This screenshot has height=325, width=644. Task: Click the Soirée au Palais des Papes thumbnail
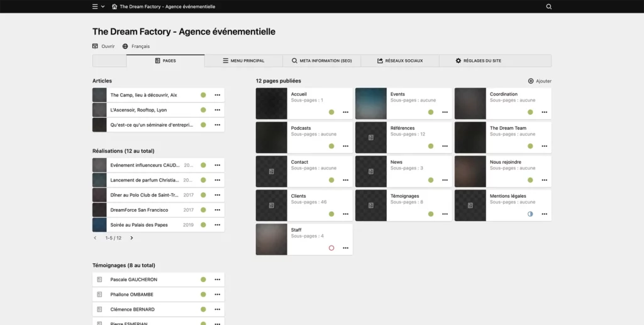coord(99,225)
